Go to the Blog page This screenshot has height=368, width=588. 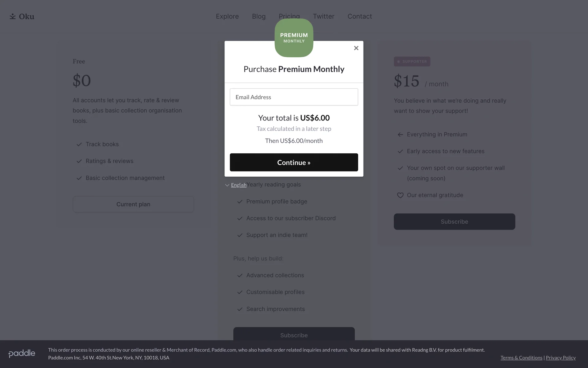(x=259, y=17)
